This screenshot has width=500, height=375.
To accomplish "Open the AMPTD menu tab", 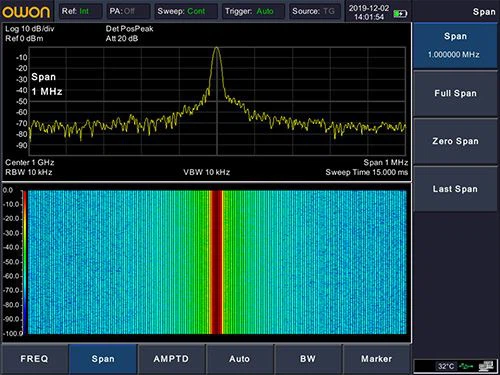I will pos(171,359).
